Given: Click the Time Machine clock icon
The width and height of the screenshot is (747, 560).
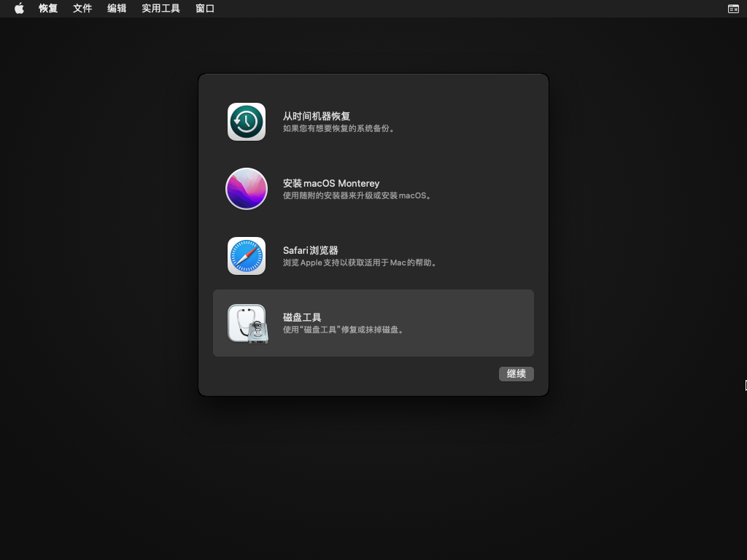Looking at the screenshot, I should point(247,122).
